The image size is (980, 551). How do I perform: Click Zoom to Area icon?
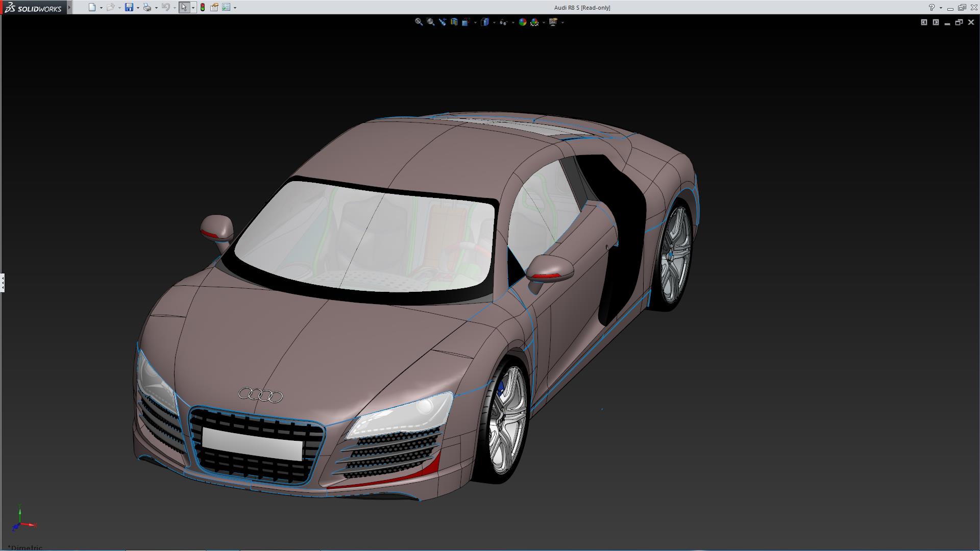coord(430,22)
